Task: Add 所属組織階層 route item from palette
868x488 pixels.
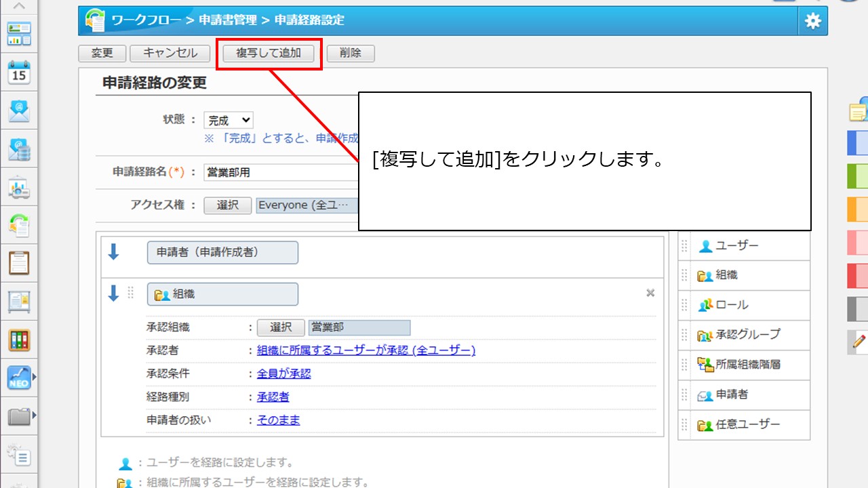Action: point(744,365)
